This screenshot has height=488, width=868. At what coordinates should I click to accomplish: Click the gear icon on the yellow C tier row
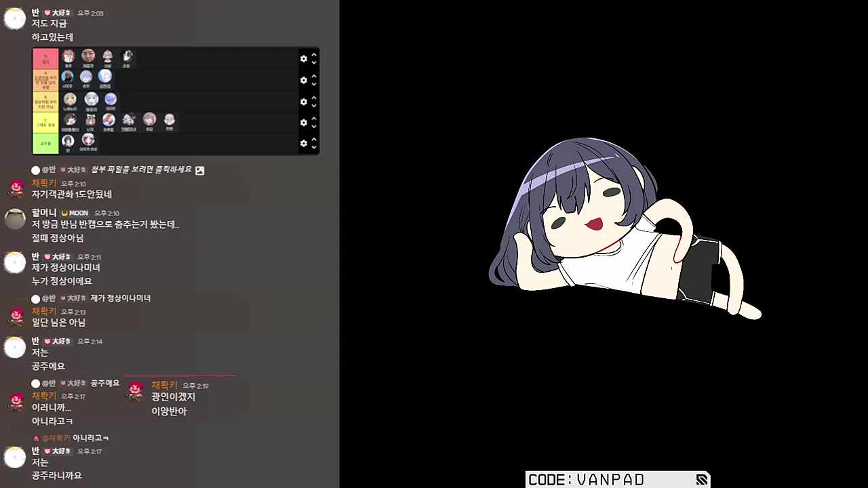click(x=303, y=123)
